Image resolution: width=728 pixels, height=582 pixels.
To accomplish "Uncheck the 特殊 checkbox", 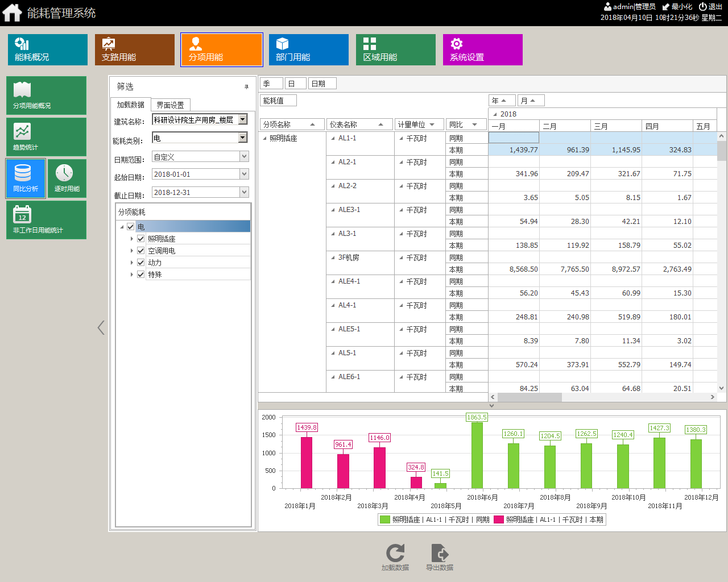I will pos(141,275).
